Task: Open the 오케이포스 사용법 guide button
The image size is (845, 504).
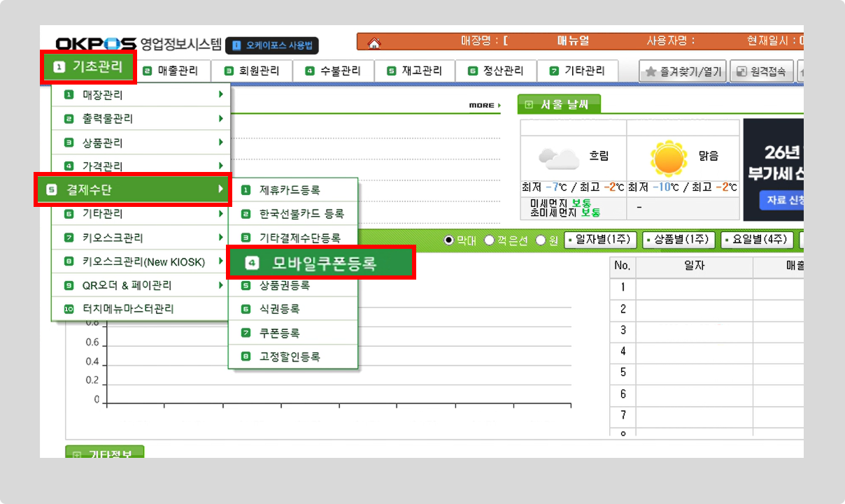Action: (272, 45)
